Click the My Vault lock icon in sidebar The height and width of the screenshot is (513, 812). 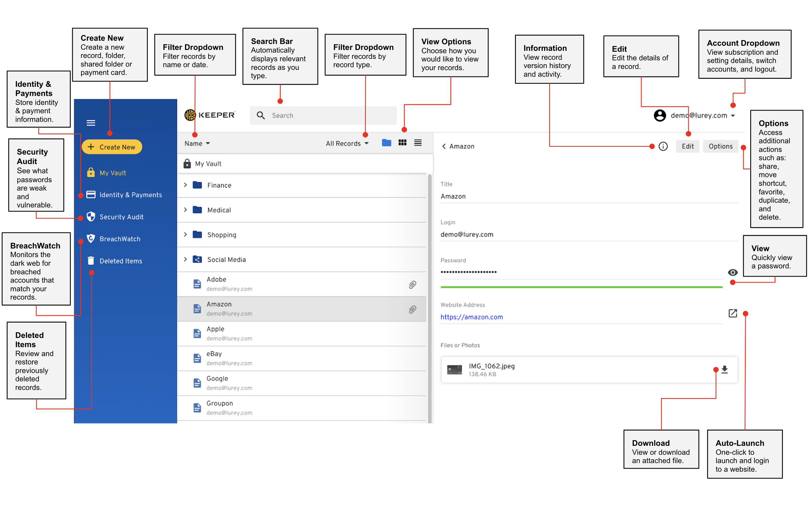point(91,172)
